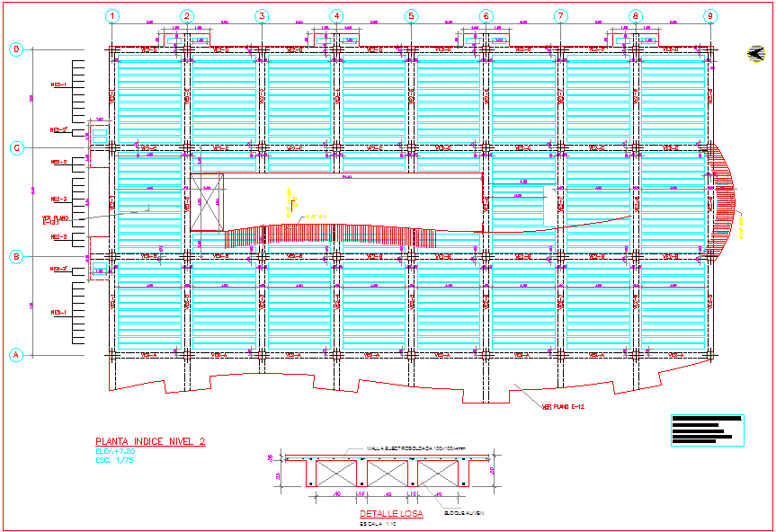776x532 pixels.
Task: Select the VER PLANO E-12 note at bottom
Action: [563, 407]
